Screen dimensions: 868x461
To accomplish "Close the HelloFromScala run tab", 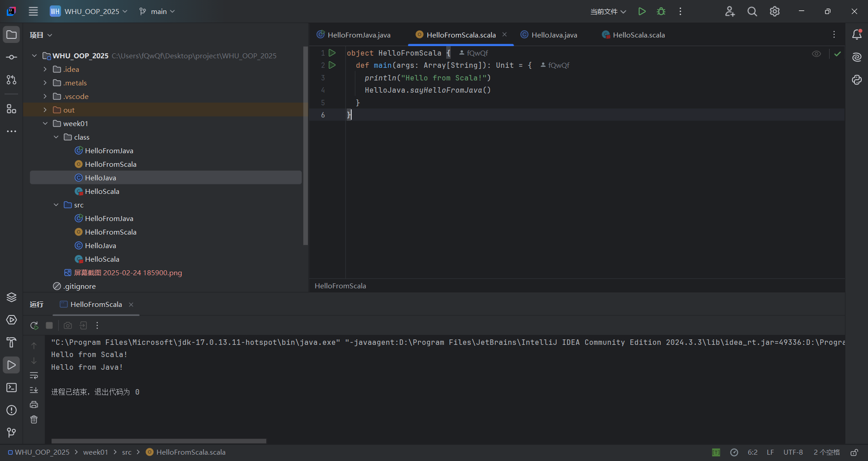I will (131, 305).
